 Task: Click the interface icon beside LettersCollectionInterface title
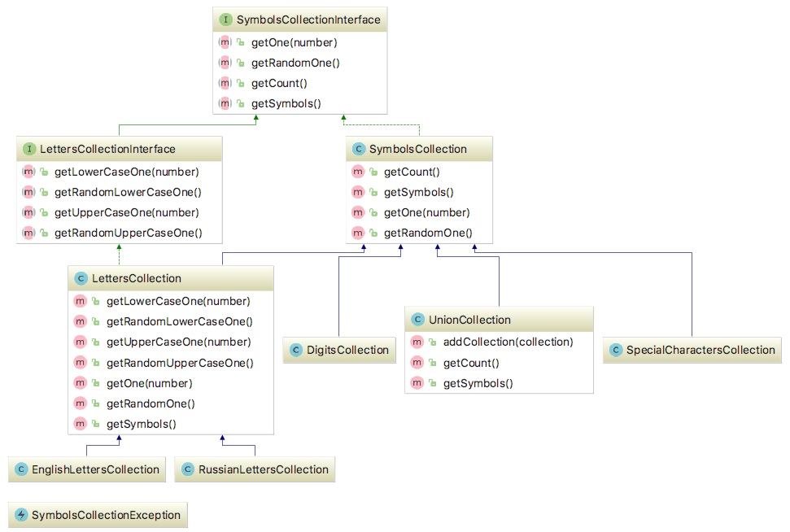click(x=30, y=149)
